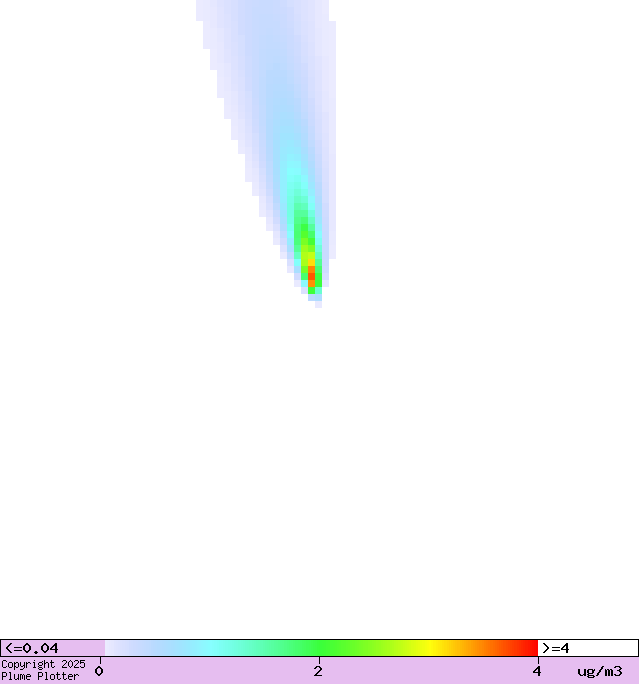
Task: Click the 'Plume Plotter' credit text
Action: click(40, 677)
